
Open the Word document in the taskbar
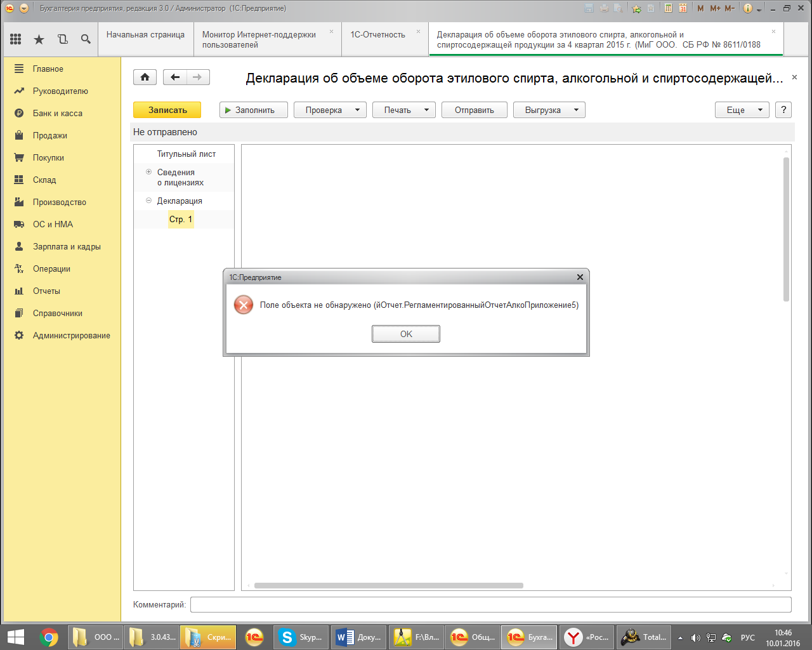358,637
